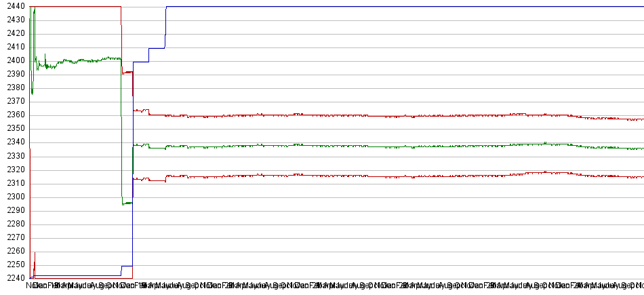Click the early green line near 2400
The image size is (644, 295).
[81, 60]
